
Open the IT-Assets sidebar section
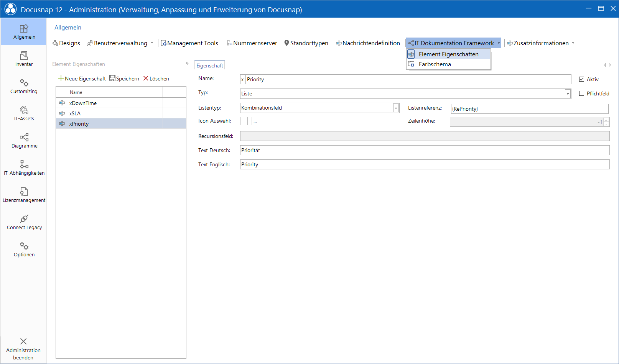[24, 113]
